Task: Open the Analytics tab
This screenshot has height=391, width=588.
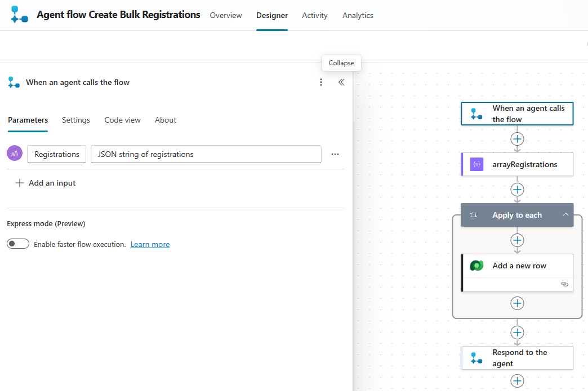Action: click(358, 15)
